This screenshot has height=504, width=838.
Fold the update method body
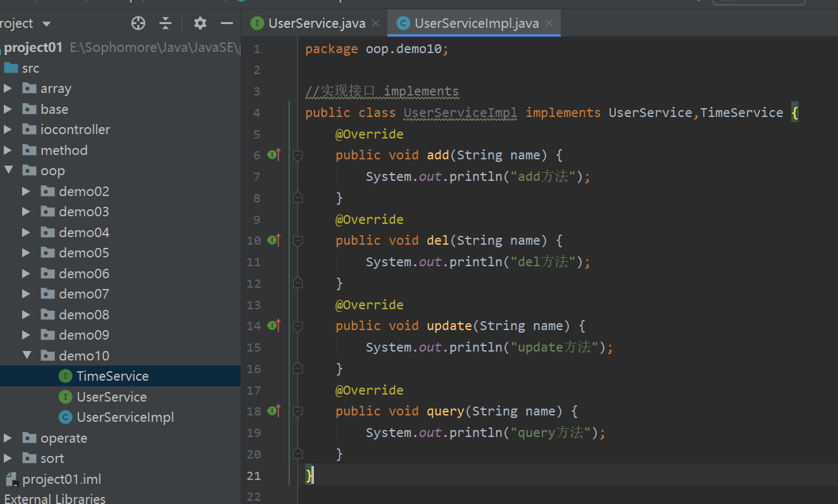click(x=297, y=326)
